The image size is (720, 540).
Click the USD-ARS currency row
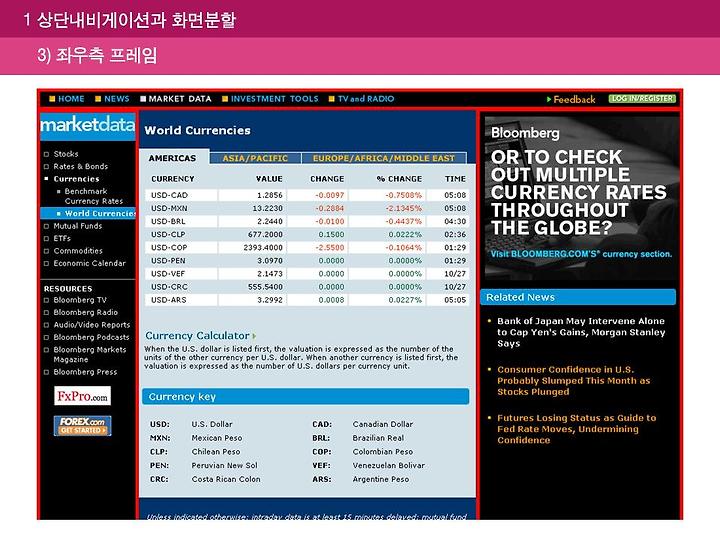(x=307, y=300)
